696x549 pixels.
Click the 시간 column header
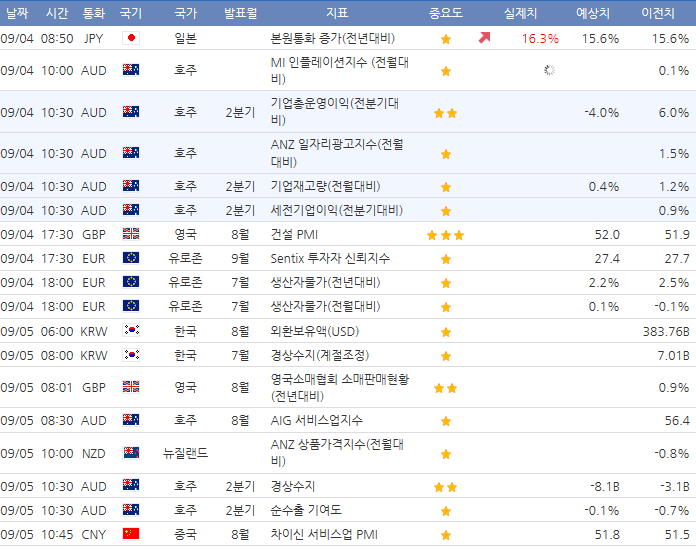coord(57,13)
